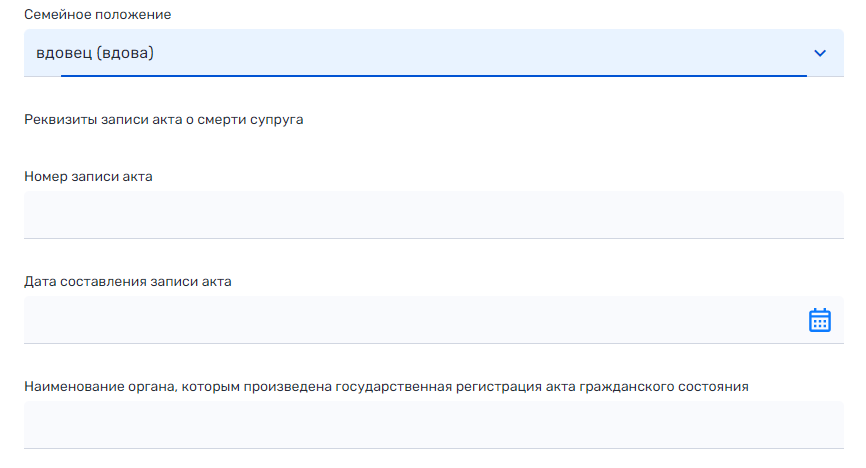Pick a date using the calendar icon
Screen dimensions: 866x468
[x=819, y=320]
